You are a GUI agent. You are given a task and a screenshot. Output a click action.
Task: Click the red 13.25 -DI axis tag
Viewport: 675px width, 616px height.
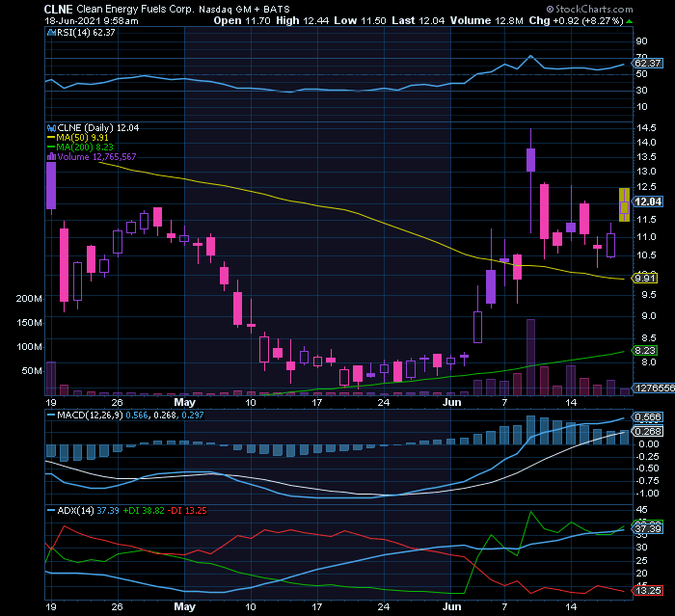[x=647, y=590]
